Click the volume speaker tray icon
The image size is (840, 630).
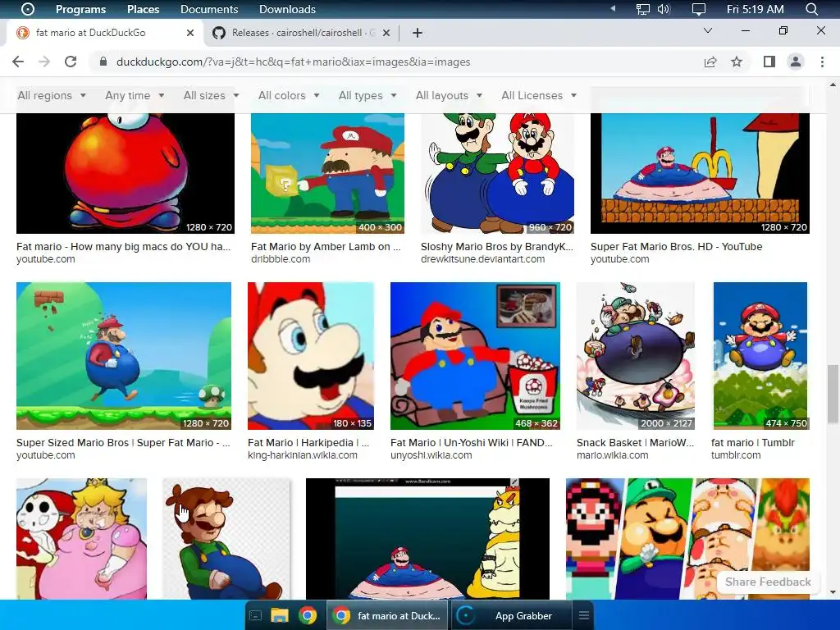pos(664,9)
